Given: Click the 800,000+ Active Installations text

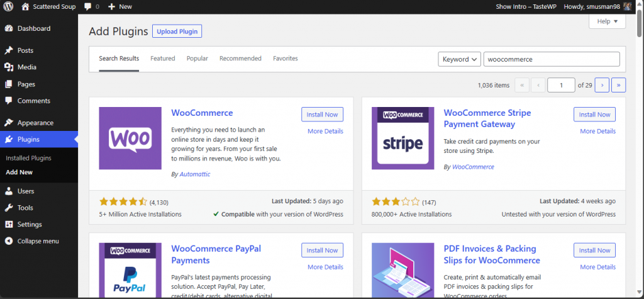Looking at the screenshot, I should (411, 214).
